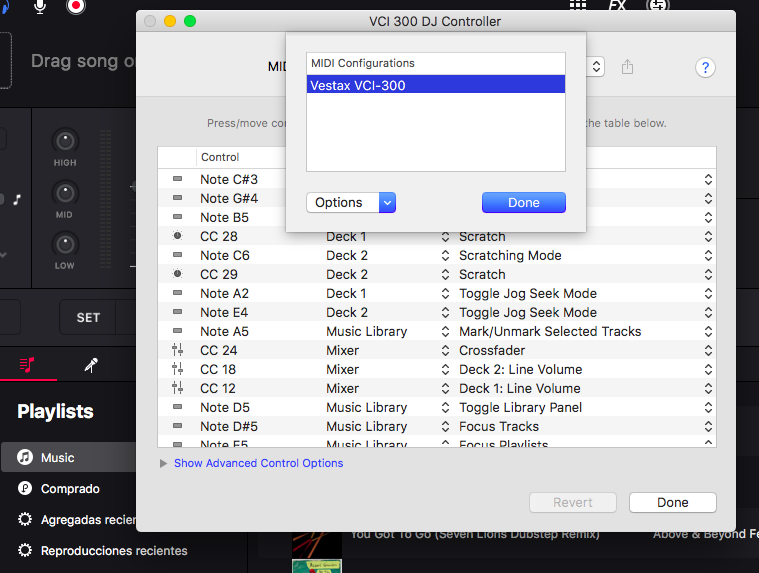This screenshot has width=759, height=573.
Task: Click the Done button at window bottom
Action: pos(672,502)
